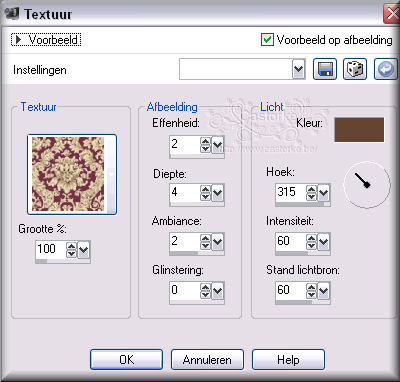Screen dimensions: 400x382
Task: Click the reset to default arrow icon
Action: 386,69
